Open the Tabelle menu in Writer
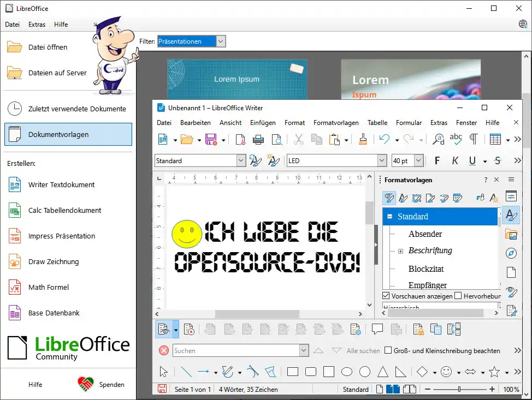Image resolution: width=532 pixels, height=400 pixels. [x=377, y=123]
